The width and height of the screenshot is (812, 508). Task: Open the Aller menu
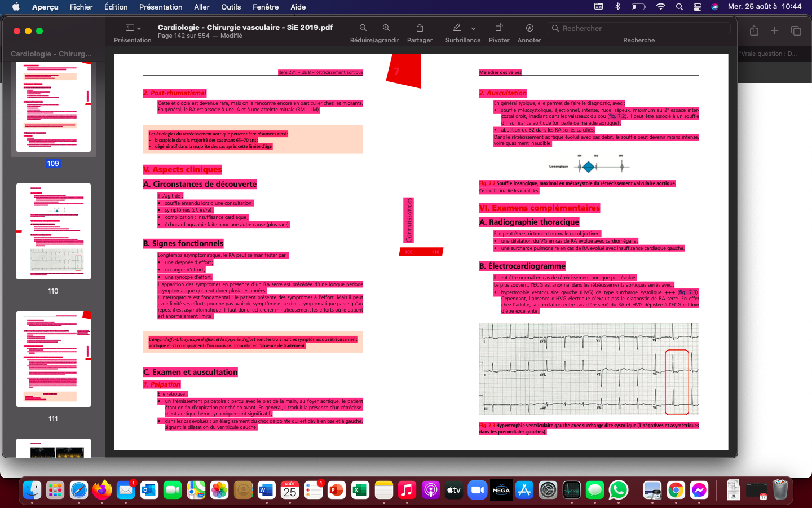click(x=202, y=7)
